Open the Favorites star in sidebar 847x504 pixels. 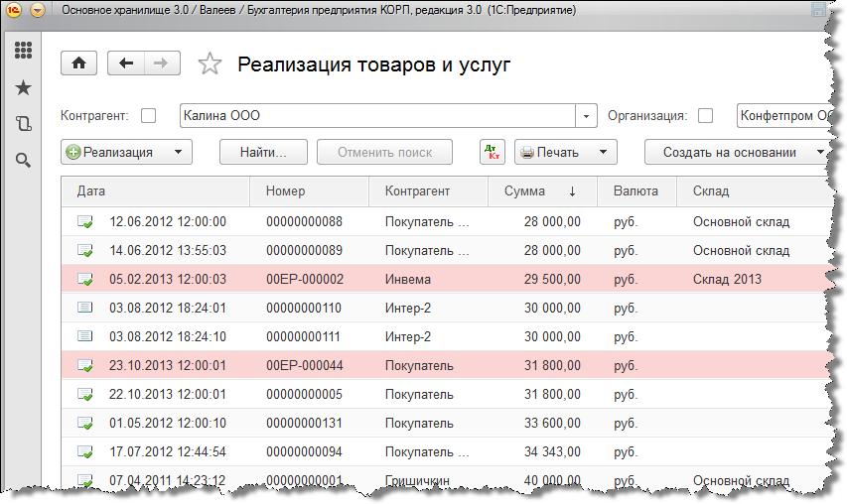pyautogui.click(x=23, y=87)
